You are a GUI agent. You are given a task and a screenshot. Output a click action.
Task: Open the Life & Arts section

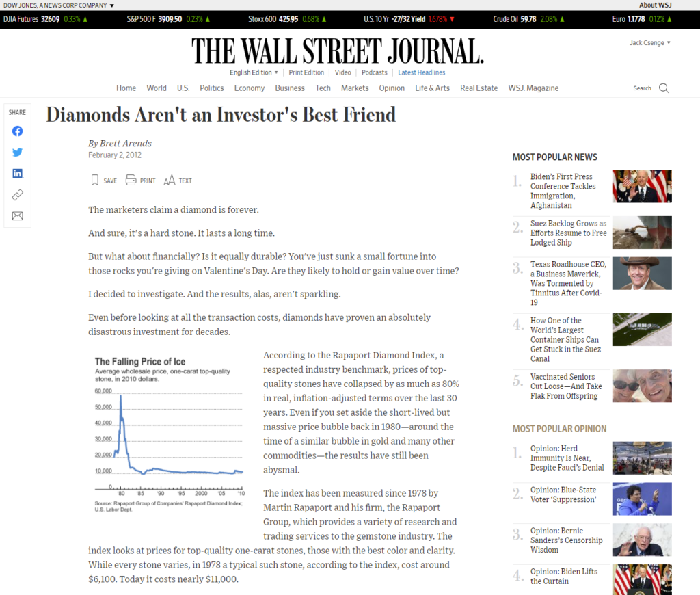pyautogui.click(x=432, y=88)
